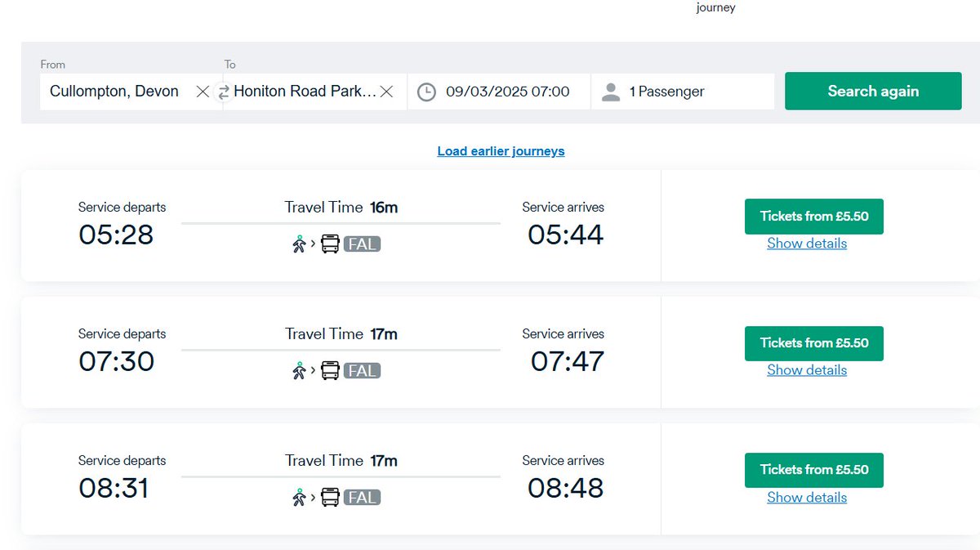
Task: Open the 1 Passenger selector
Action: pyautogui.click(x=683, y=92)
